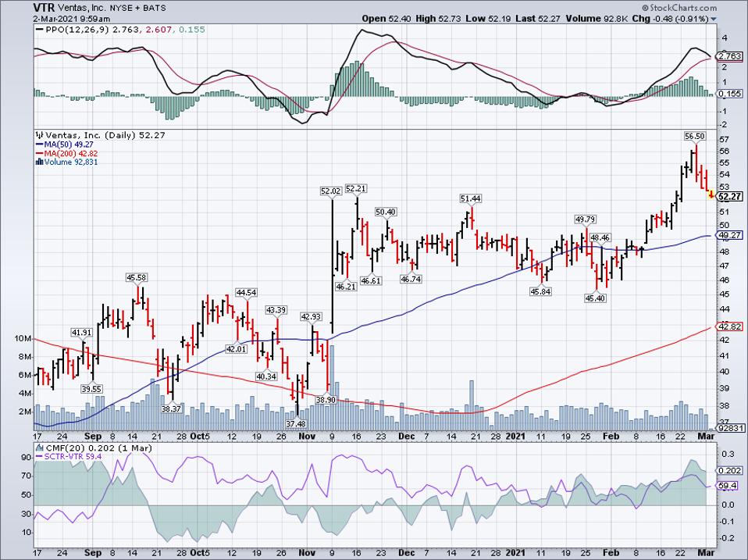Select the 39.55 low price label

click(91, 389)
